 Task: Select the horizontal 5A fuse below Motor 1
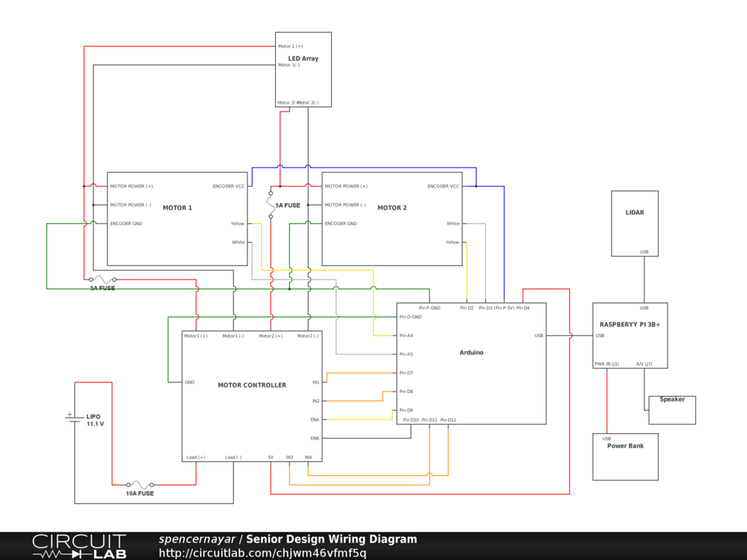coord(102,279)
